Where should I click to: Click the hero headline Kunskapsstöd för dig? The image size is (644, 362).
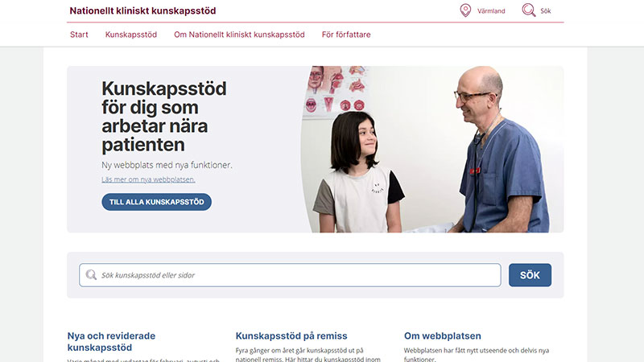(164, 117)
